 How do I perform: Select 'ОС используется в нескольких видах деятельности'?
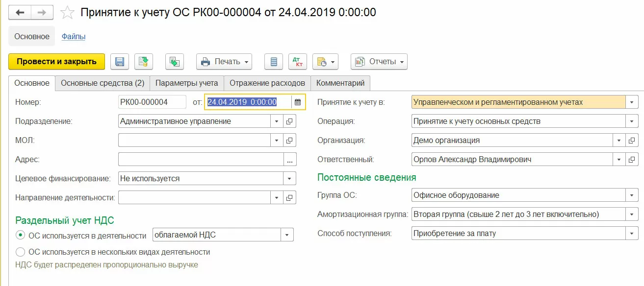pos(21,252)
